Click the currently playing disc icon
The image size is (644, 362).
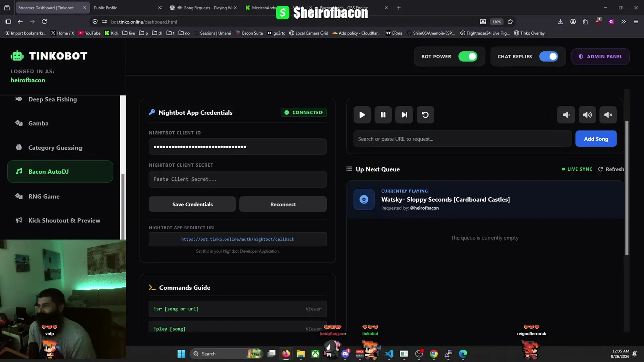[x=364, y=199]
